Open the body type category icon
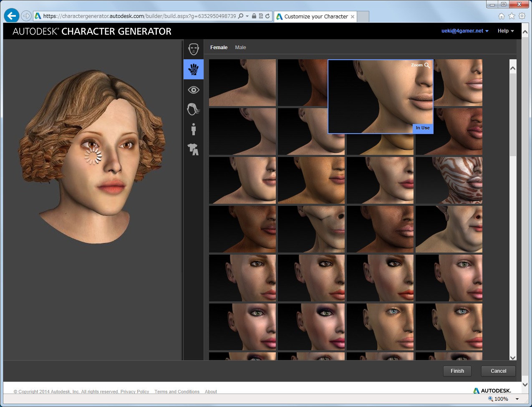Viewport: 532px width, 407px height. (193, 129)
